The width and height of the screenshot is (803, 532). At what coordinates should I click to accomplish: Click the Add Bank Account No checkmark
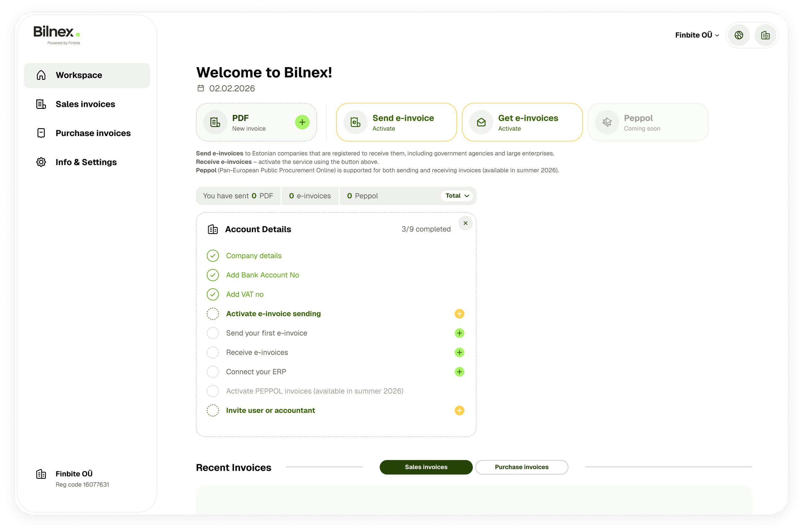point(213,275)
